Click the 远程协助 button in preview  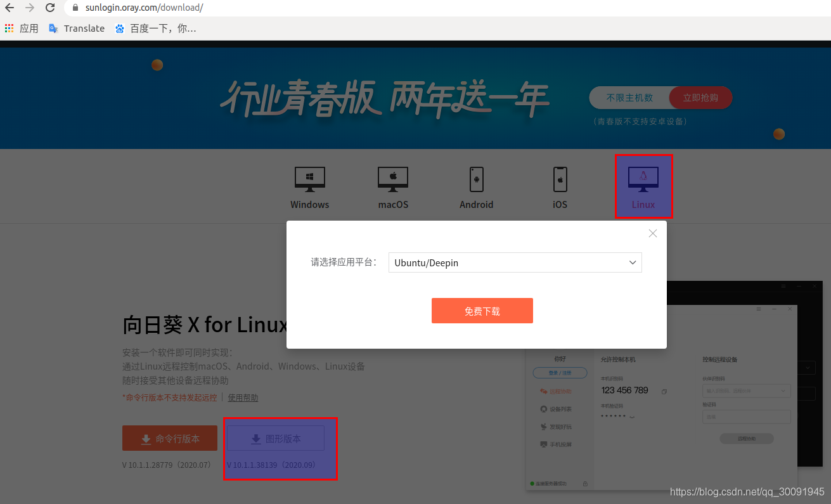point(747,439)
